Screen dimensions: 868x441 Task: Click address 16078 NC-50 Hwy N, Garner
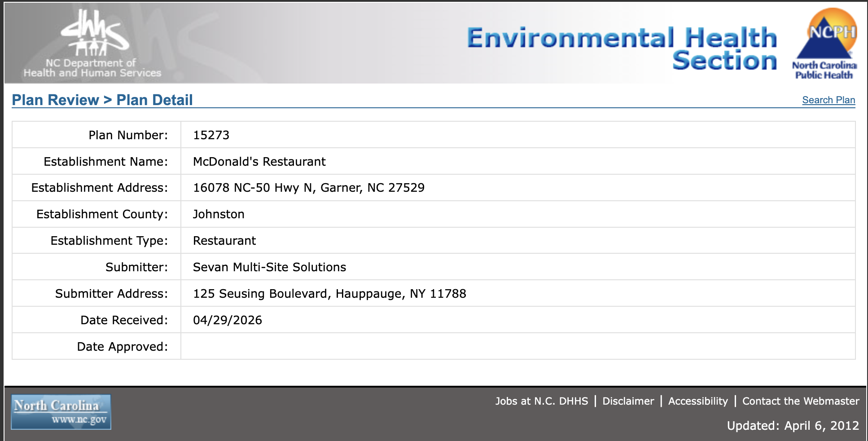309,188
